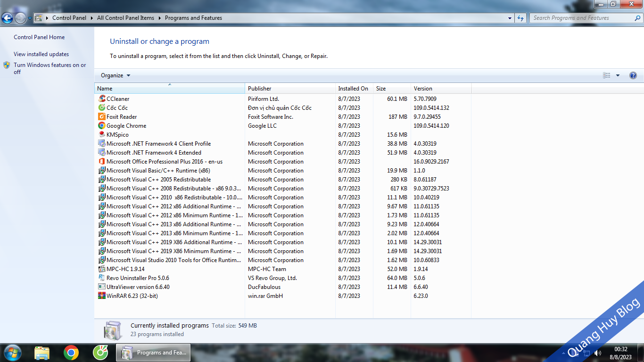This screenshot has height=362, width=644.
Task: Sort by the Installed On column
Action: pyautogui.click(x=354, y=89)
